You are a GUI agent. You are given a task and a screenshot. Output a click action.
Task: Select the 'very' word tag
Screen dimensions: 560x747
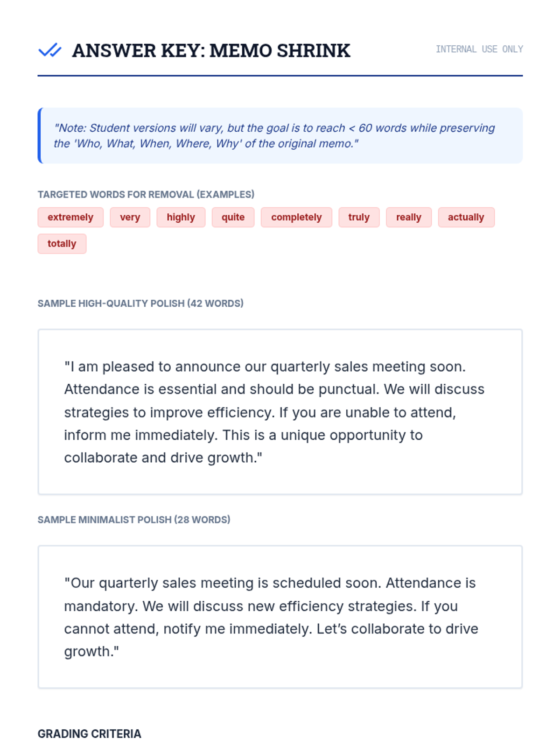pyautogui.click(x=130, y=217)
